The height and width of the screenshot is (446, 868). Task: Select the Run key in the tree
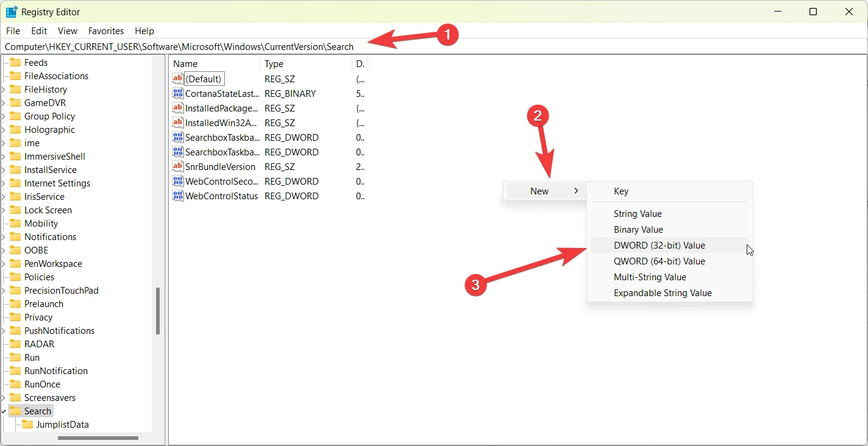[x=32, y=357]
